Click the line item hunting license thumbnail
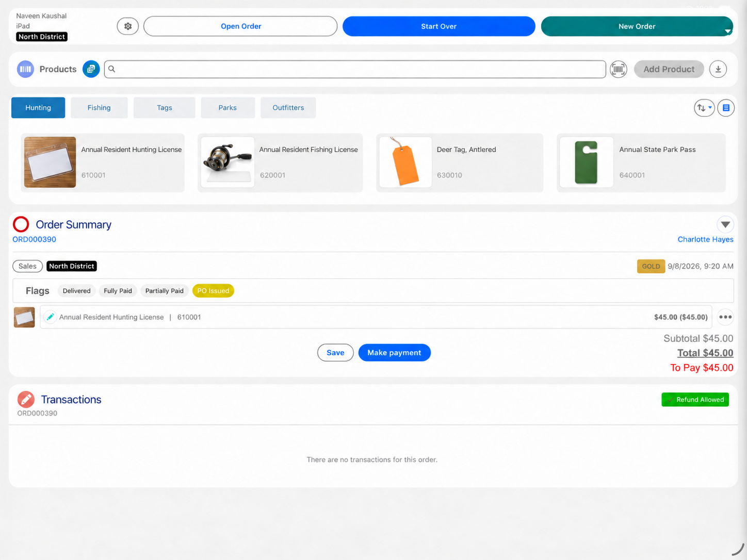747x560 pixels. 24,317
